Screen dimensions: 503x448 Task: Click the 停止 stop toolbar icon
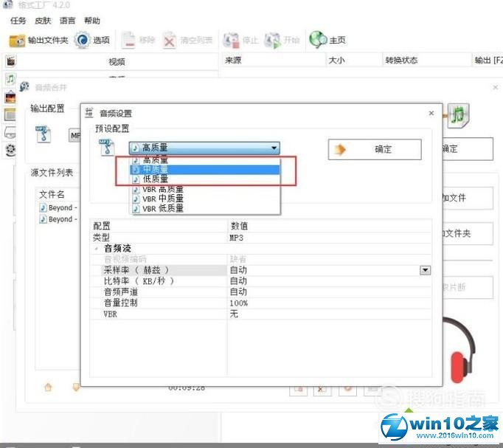[232, 40]
